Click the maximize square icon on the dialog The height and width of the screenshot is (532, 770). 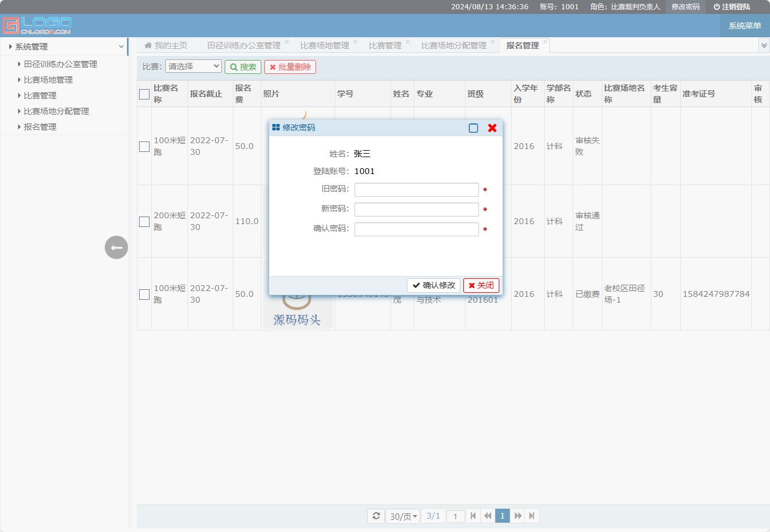pyautogui.click(x=473, y=128)
